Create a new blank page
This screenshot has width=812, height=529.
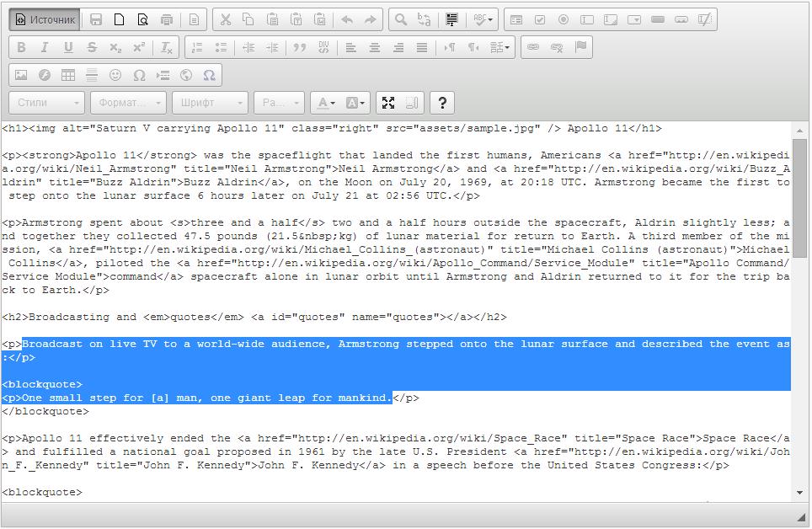click(x=119, y=19)
